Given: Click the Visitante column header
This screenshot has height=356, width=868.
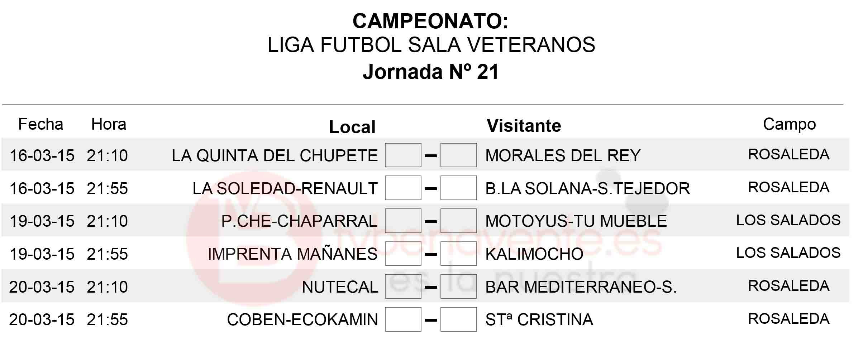Looking at the screenshot, I should [x=524, y=125].
